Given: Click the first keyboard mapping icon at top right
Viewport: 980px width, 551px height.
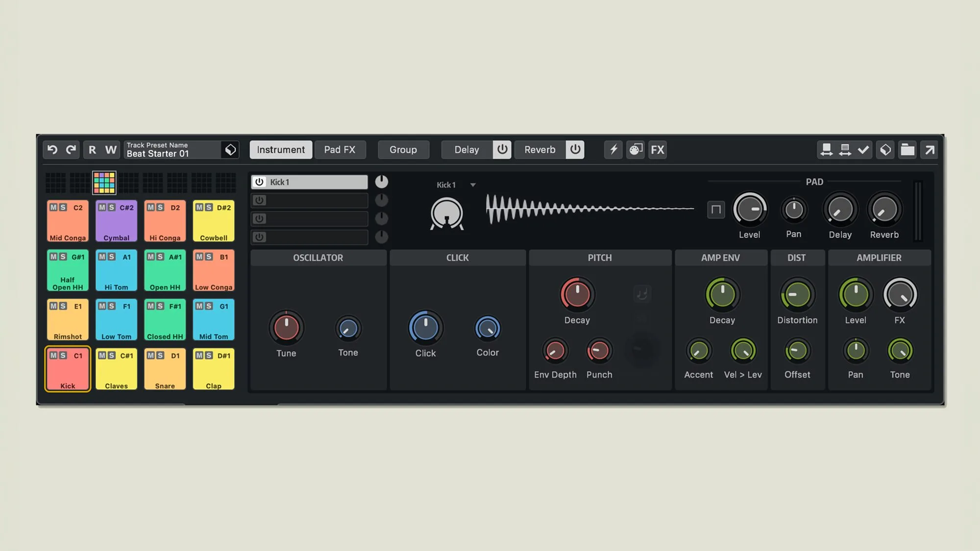Looking at the screenshot, I should [x=827, y=150].
